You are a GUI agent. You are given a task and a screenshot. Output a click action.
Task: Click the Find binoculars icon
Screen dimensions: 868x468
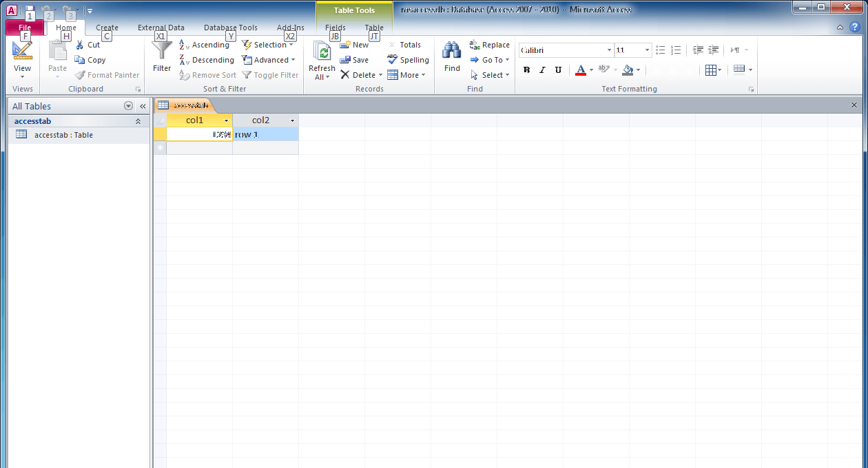click(452, 51)
